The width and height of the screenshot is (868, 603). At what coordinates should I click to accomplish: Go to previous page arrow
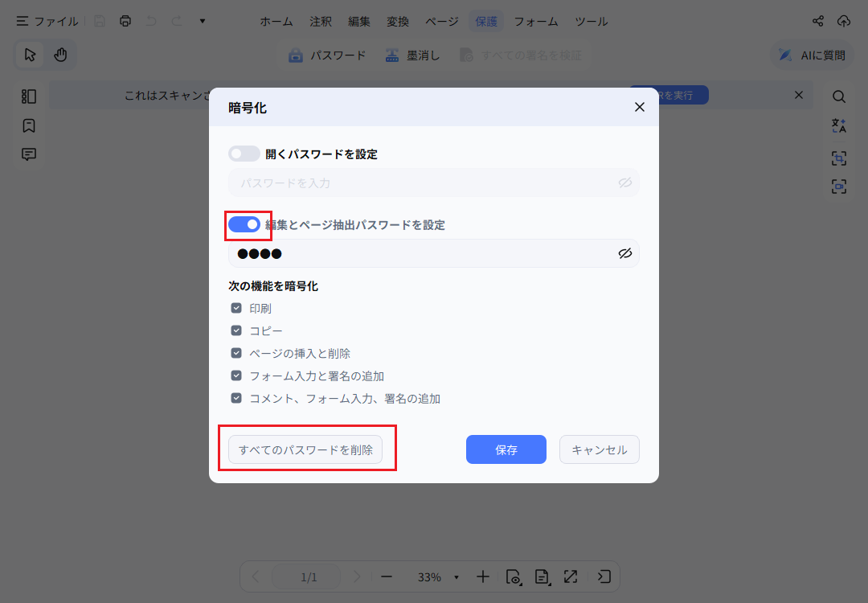(256, 577)
